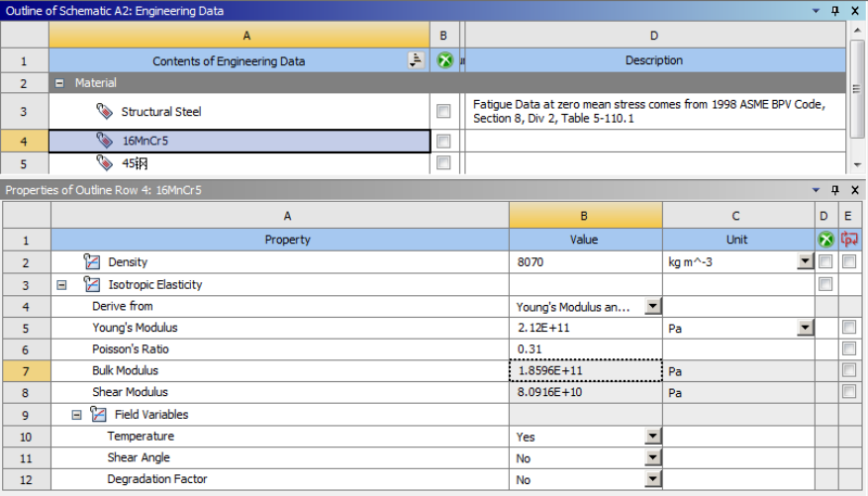Click the outline scrollbar up arrow
Screen dimensions: 868x496
[857, 30]
